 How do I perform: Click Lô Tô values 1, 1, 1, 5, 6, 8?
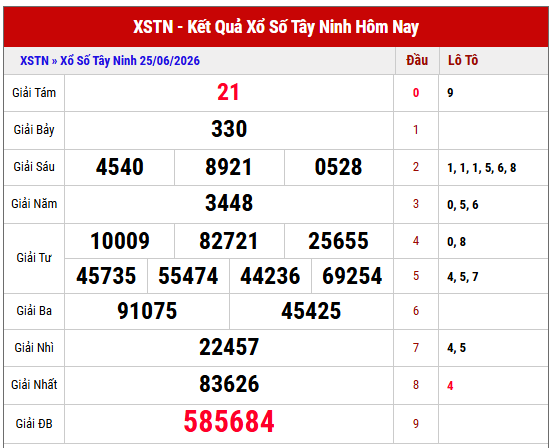point(482,168)
